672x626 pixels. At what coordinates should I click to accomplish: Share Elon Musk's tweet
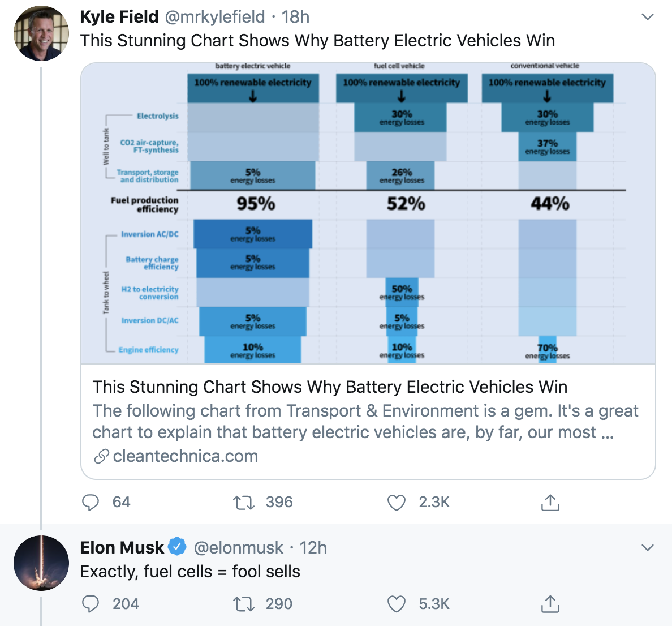click(x=550, y=604)
